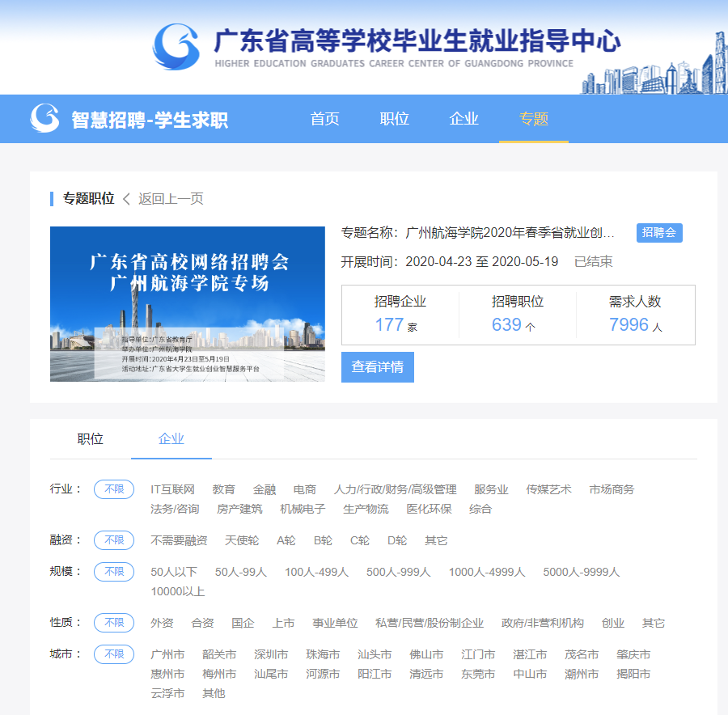
Task: Select 政府/非营利机构 company type
Action: (542, 623)
